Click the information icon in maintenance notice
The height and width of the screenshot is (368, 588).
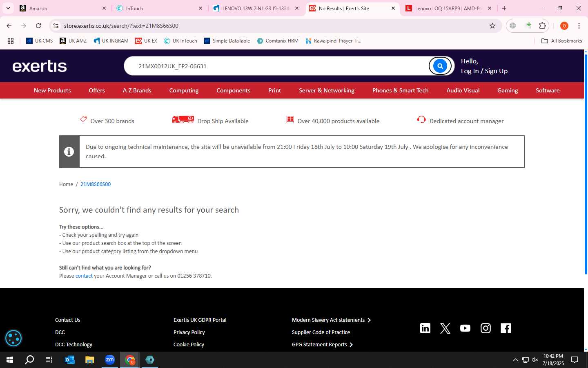pos(69,152)
